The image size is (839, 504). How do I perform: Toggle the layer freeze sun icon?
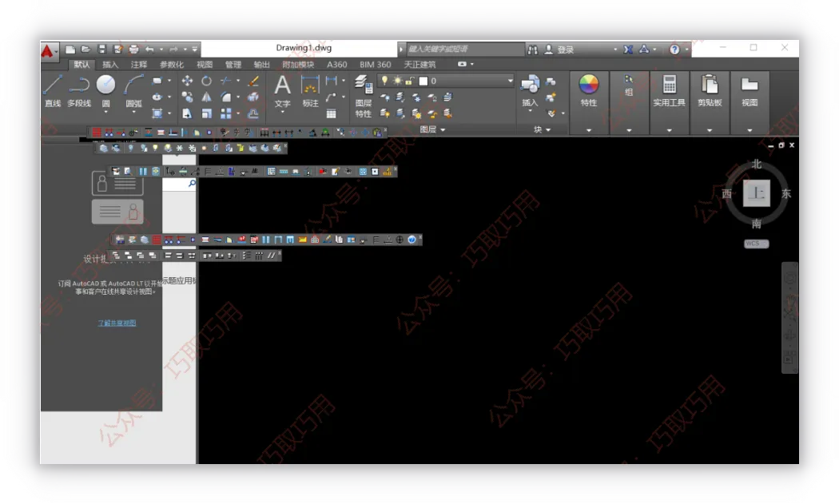click(x=397, y=81)
